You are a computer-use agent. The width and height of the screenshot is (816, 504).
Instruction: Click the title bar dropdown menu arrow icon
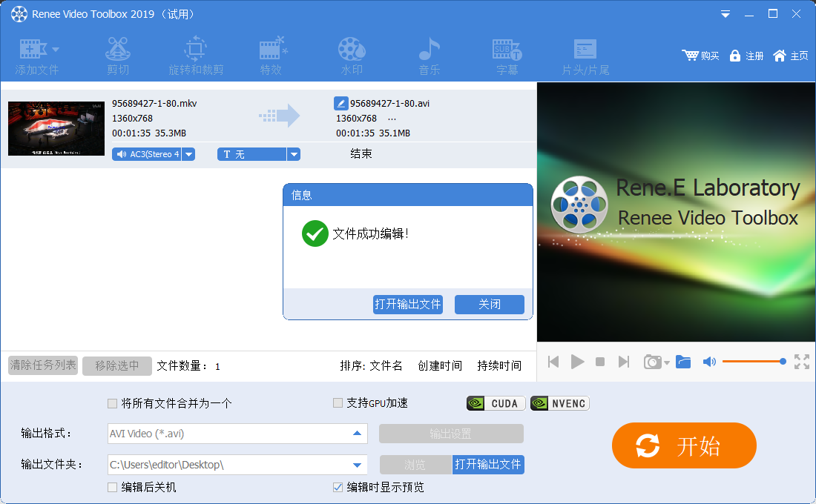pos(725,14)
